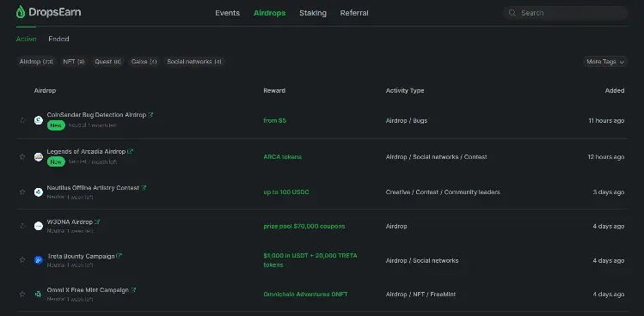This screenshot has height=316, width=644.
Task: Open CoinSender Bug Detection Airdrop title
Action: click(96, 115)
